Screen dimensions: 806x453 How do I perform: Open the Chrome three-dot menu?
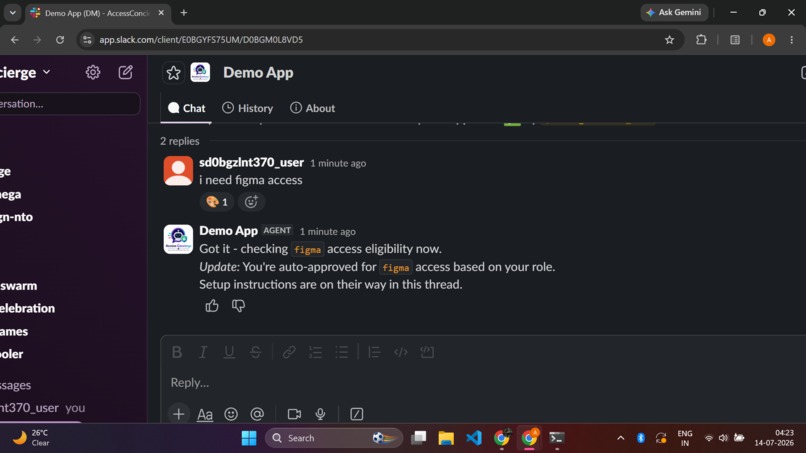tap(792, 40)
